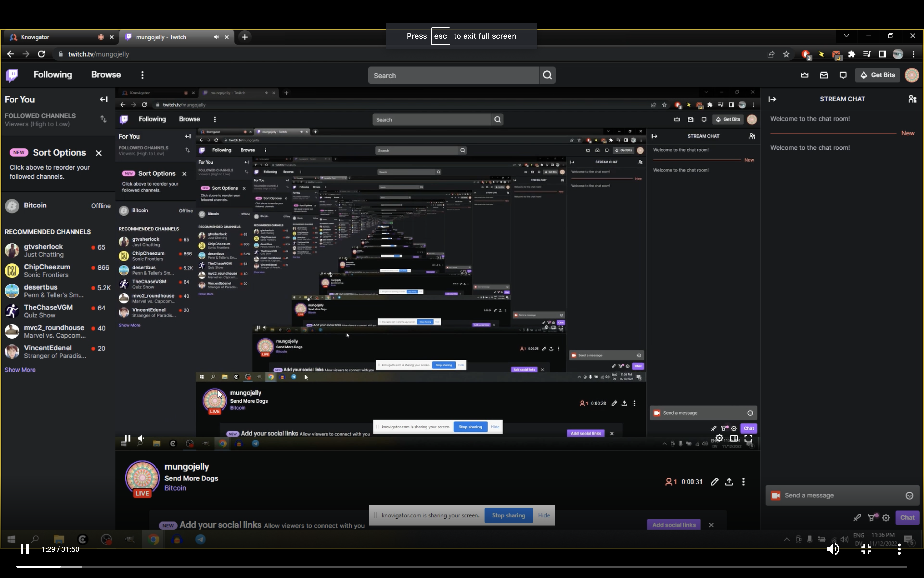Toggle fullscreen on outermost Twitch stream player
Image resolution: width=924 pixels, height=578 pixels.
click(748, 438)
